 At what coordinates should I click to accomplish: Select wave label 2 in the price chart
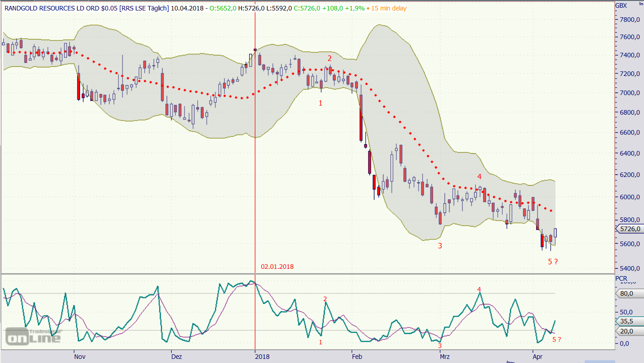(x=330, y=58)
